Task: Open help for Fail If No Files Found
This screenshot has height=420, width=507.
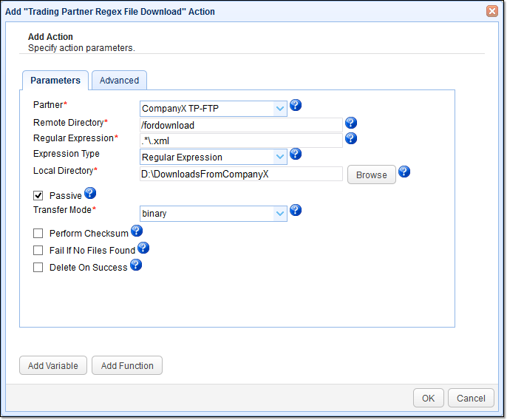Action: pyautogui.click(x=143, y=248)
